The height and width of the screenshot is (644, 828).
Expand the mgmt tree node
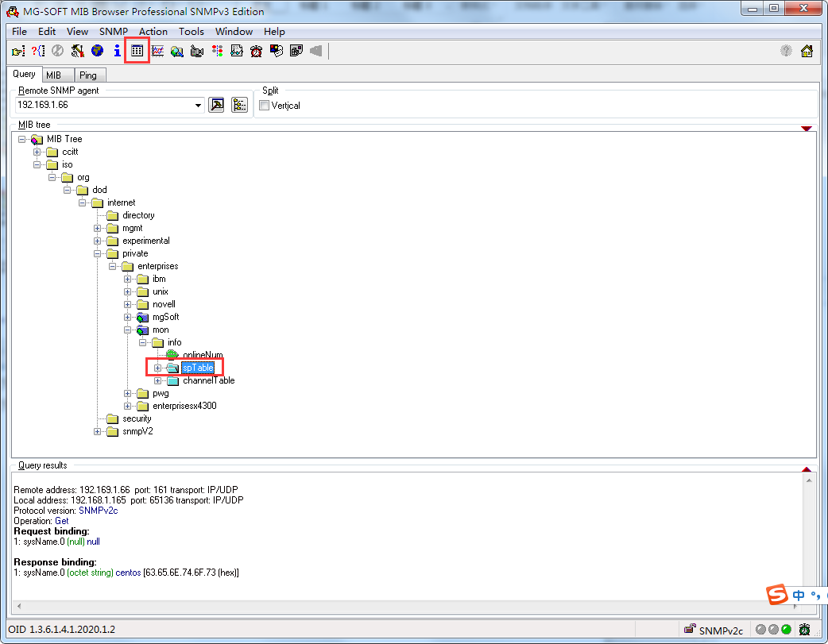click(98, 228)
